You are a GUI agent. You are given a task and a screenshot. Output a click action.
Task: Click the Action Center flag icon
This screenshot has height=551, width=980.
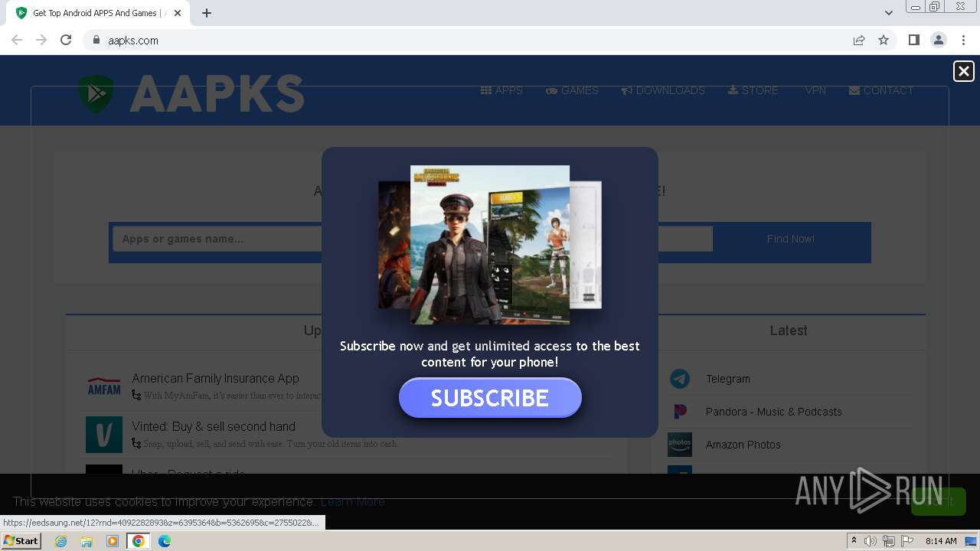click(x=907, y=541)
